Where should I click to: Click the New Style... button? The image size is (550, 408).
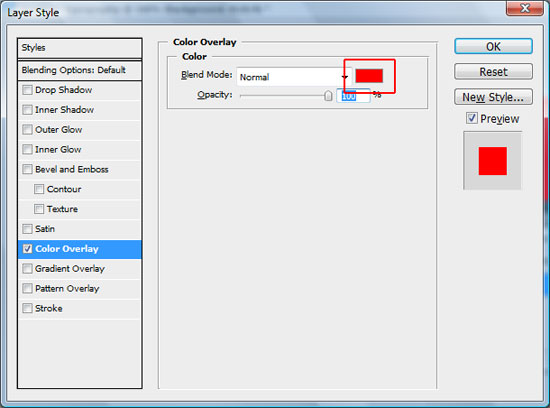point(493,97)
